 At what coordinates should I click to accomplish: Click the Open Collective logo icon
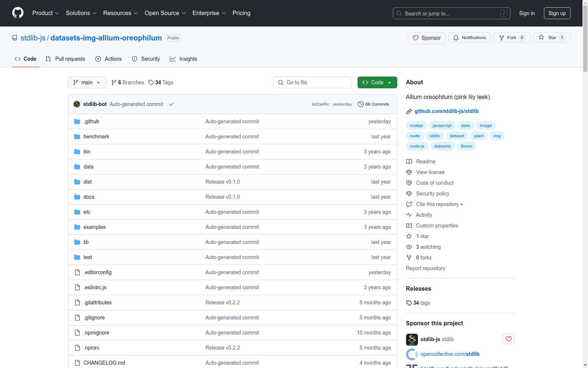click(x=412, y=354)
